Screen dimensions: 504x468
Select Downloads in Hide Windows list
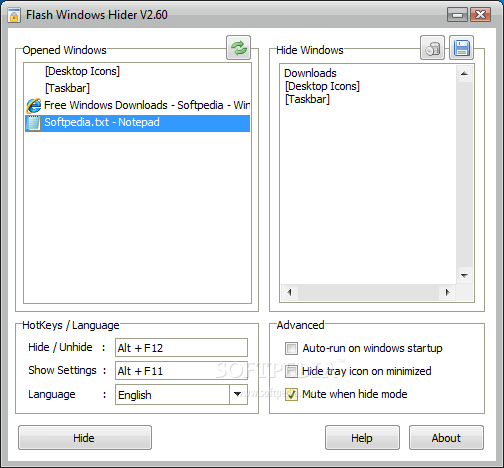[310, 73]
